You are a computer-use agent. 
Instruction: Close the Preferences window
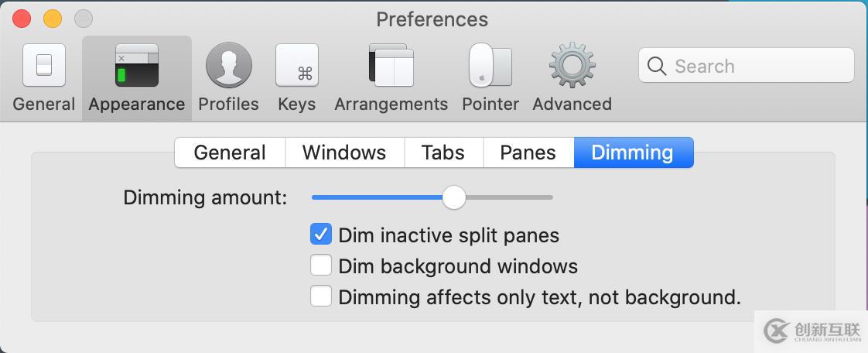pyautogui.click(x=22, y=19)
